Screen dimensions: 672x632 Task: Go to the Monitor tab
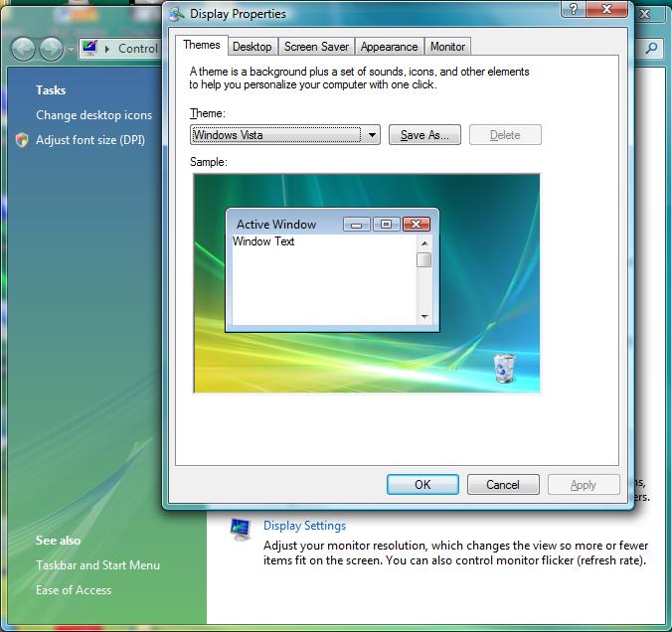(447, 47)
